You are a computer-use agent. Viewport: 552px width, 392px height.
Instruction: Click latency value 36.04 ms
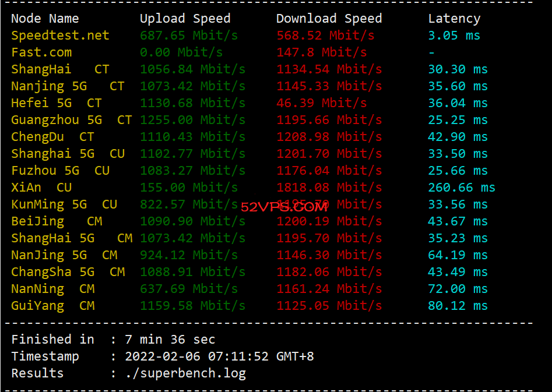(458, 103)
